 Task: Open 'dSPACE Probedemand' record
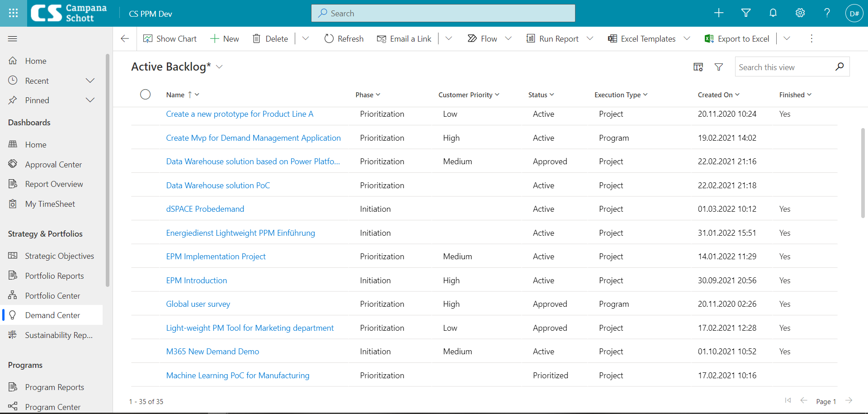[205, 209]
